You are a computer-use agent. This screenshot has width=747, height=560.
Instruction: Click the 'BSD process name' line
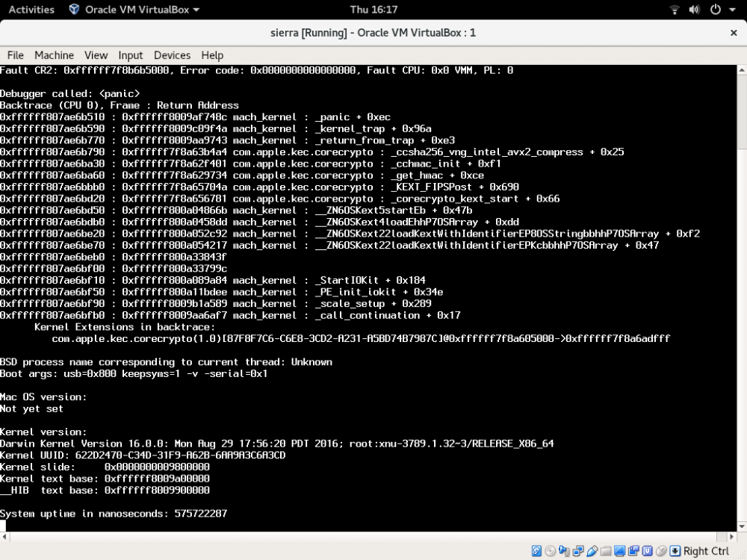167,362
